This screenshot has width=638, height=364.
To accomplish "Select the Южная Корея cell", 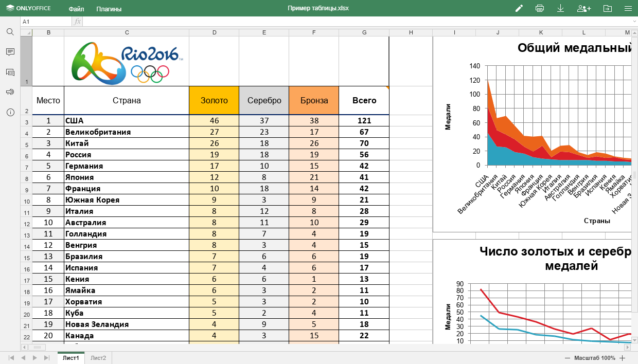I will 127,200.
